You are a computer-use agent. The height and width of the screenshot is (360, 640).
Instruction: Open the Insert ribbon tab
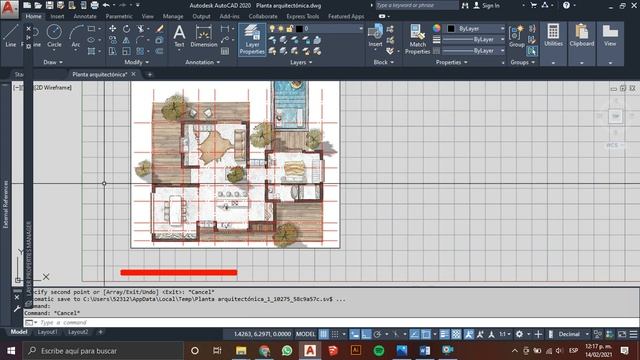(x=57, y=16)
